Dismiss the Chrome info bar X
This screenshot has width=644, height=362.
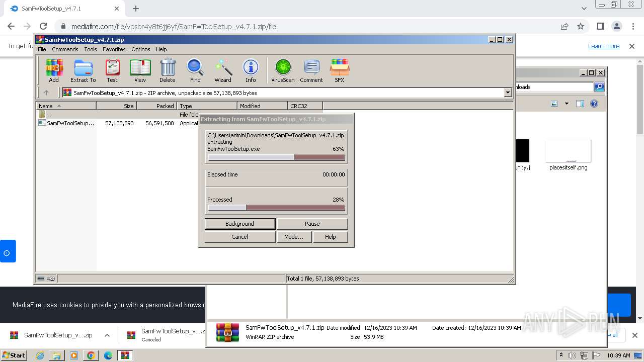click(632, 46)
